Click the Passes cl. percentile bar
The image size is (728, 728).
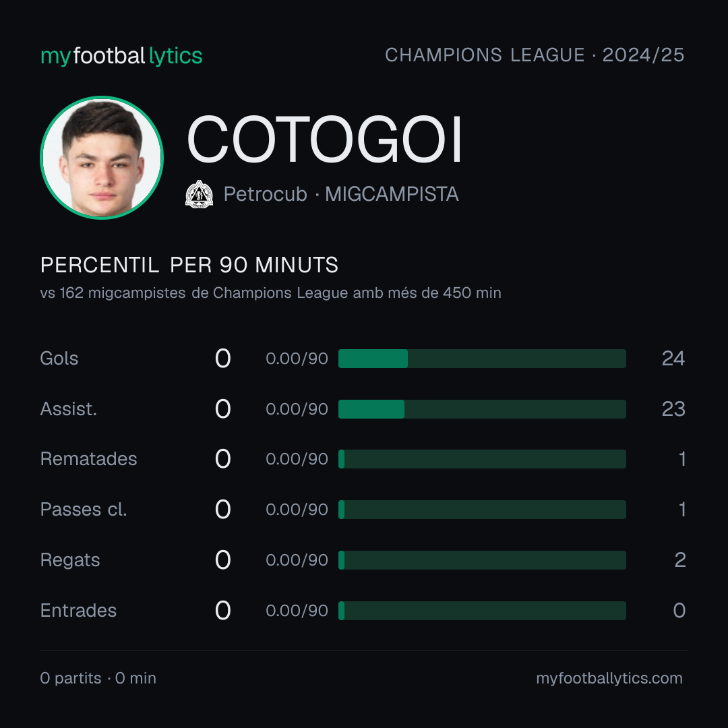point(482,510)
